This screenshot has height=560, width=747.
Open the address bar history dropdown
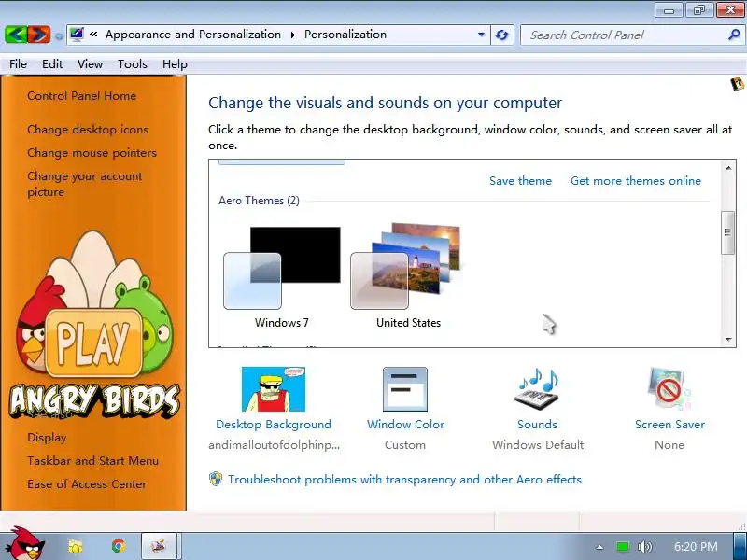[481, 35]
